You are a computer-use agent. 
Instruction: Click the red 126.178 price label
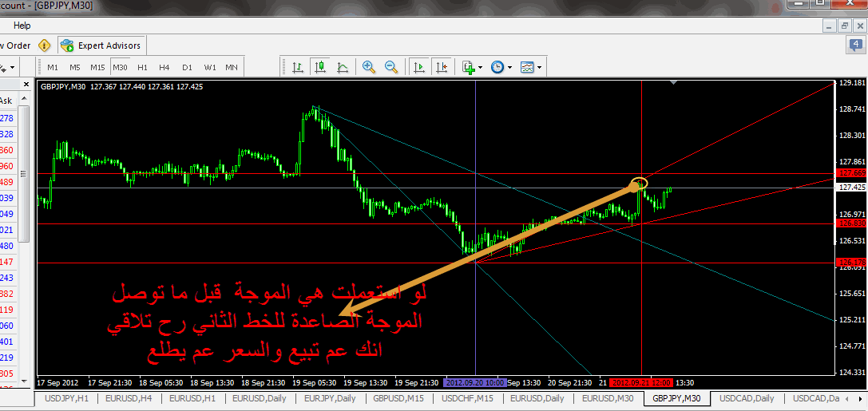coord(852,263)
